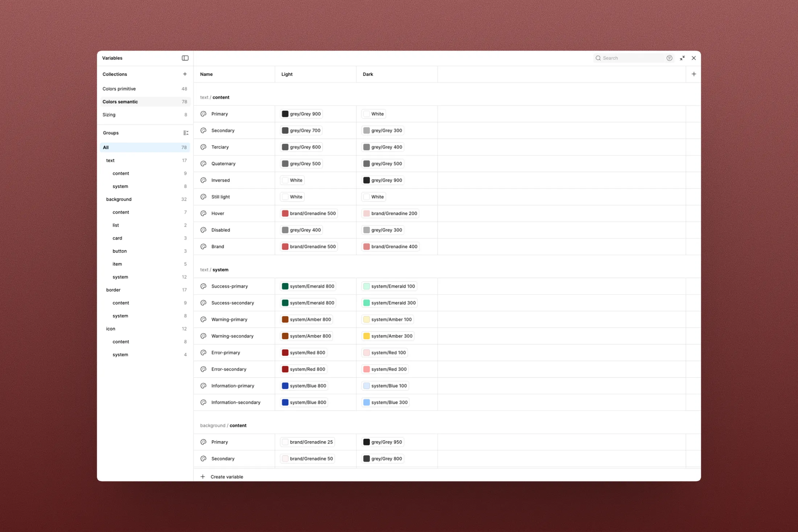This screenshot has width=798, height=532.
Task: Click color icon of Hover row
Action: 203,213
